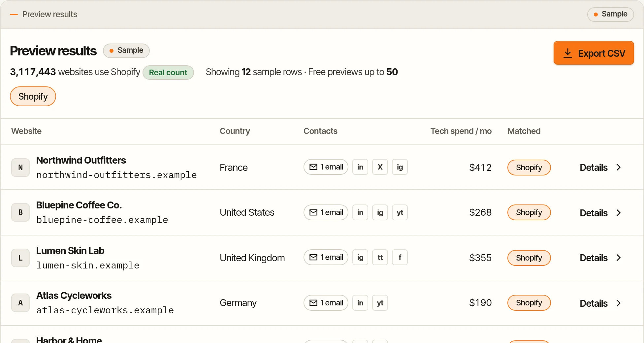
Task: Click the Shopify filter chip under the count
Action: [33, 96]
